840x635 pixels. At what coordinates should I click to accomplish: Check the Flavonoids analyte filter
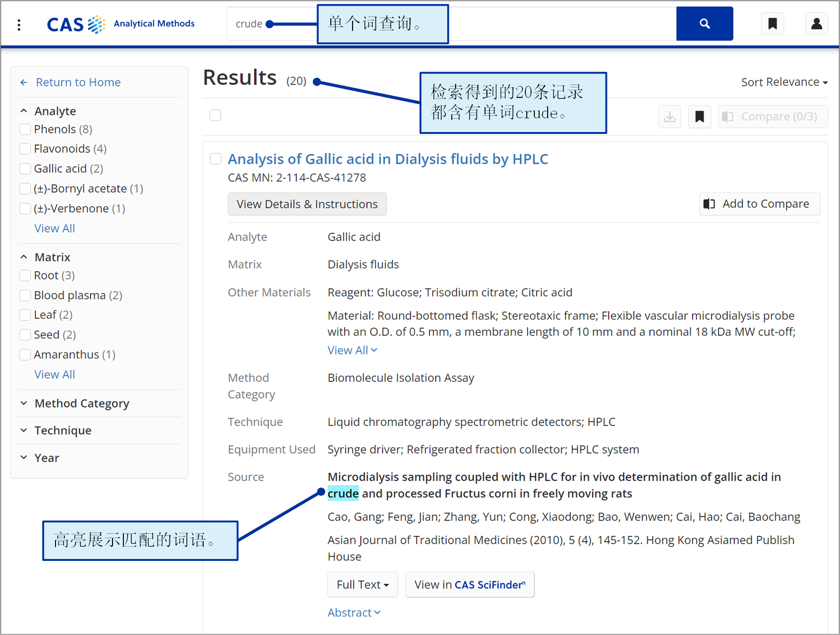(x=25, y=149)
